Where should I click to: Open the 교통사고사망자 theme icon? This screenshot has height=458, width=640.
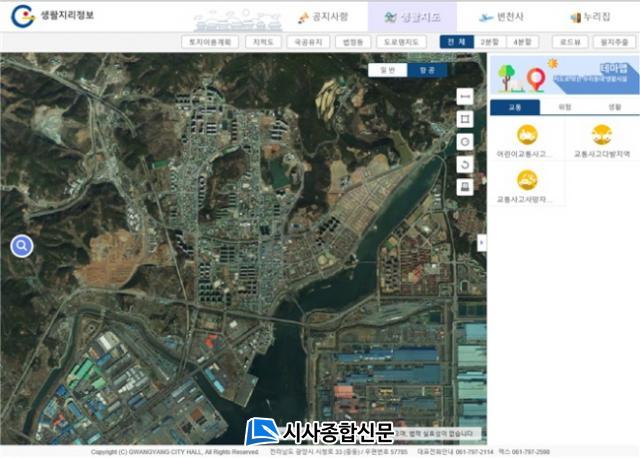pyautogui.click(x=527, y=181)
